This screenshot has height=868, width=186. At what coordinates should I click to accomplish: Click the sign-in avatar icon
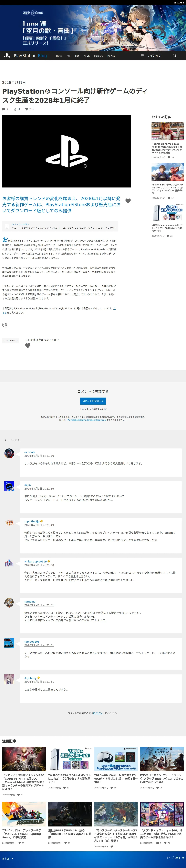(142, 56)
